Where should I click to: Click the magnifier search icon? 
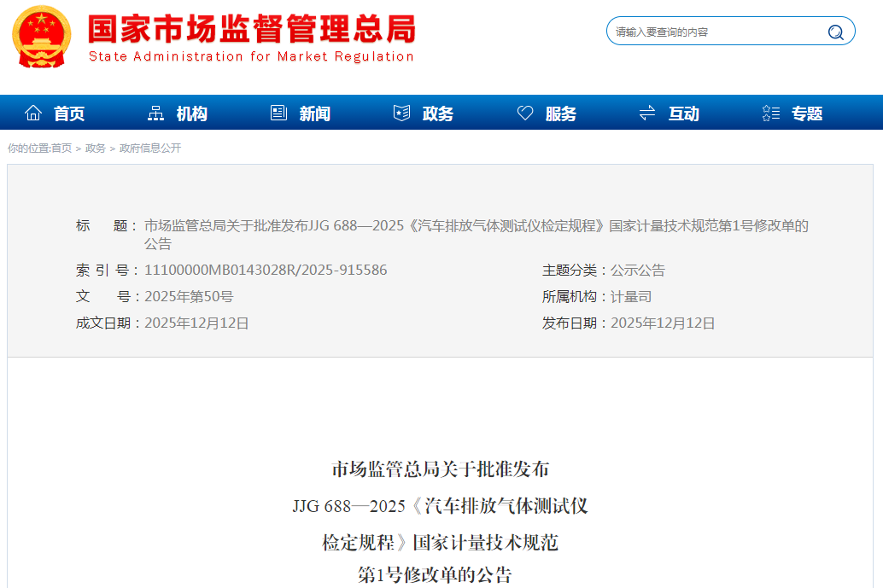tap(835, 32)
